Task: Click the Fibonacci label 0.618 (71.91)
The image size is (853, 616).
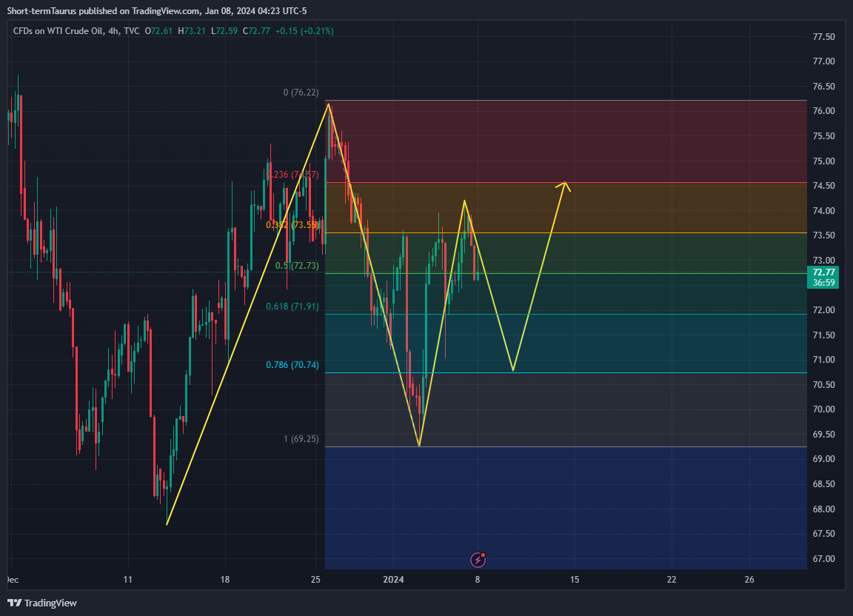Action: [292, 307]
